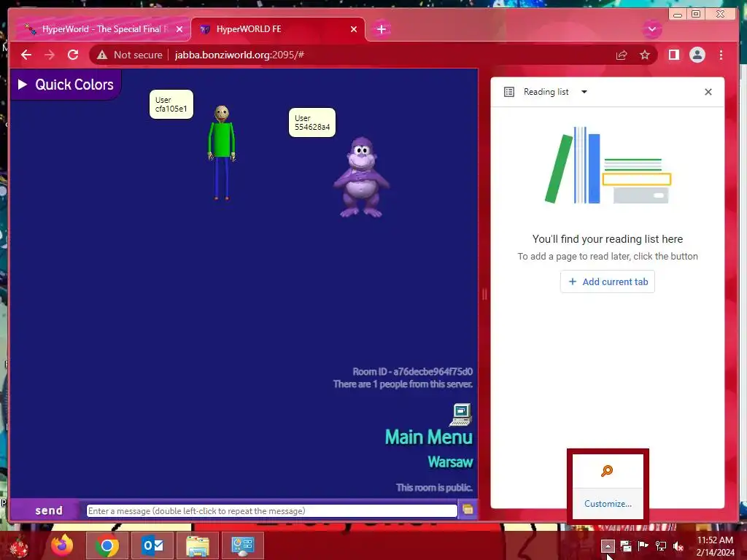Focus the message input field
The height and width of the screenshot is (560, 747).
[271, 511]
